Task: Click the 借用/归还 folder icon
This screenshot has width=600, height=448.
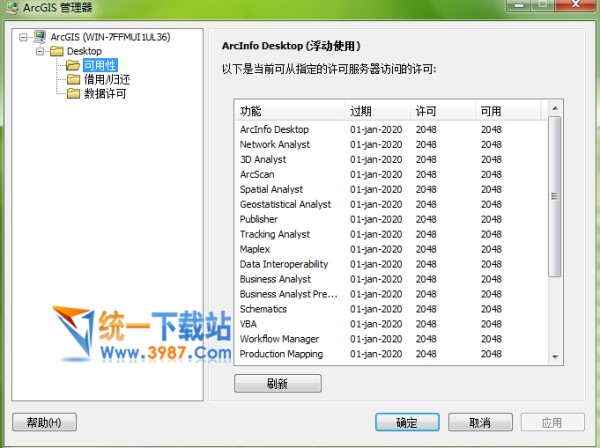Action: pyautogui.click(x=73, y=80)
